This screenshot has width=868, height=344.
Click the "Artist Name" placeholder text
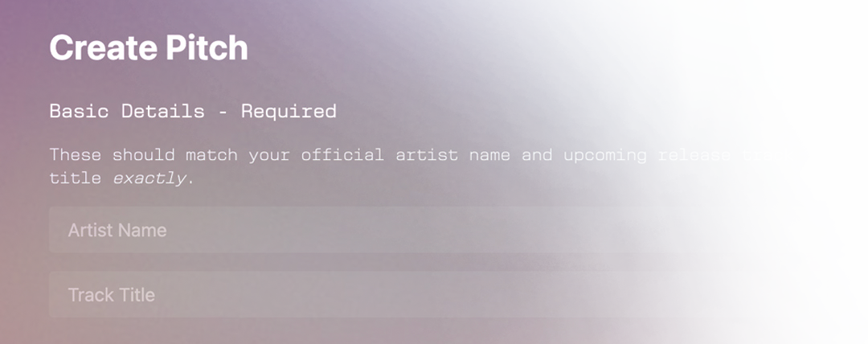pos(117,230)
